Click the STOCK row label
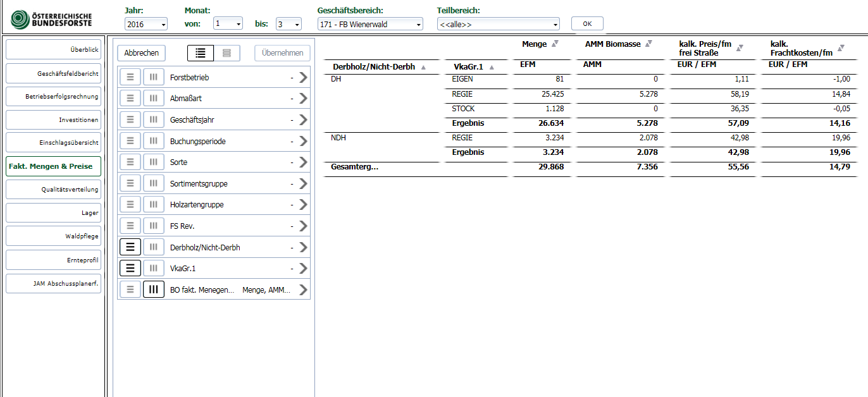This screenshot has height=397, width=868. (x=463, y=108)
